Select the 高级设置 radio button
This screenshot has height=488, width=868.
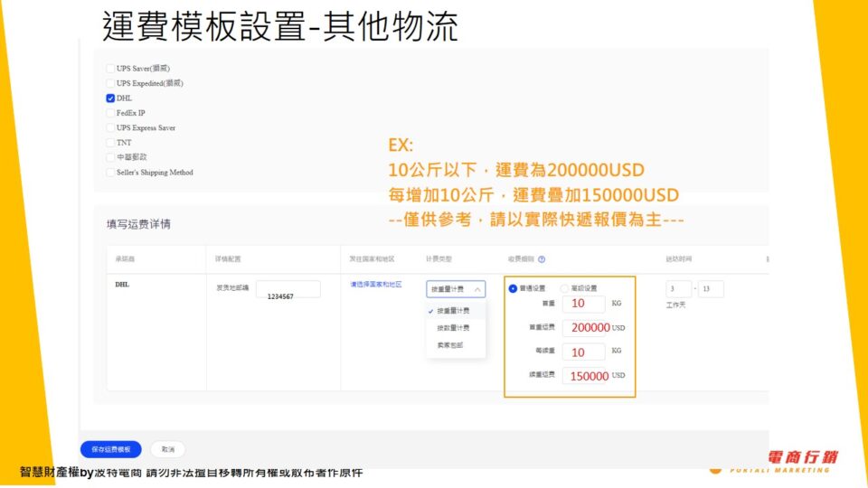[564, 288]
